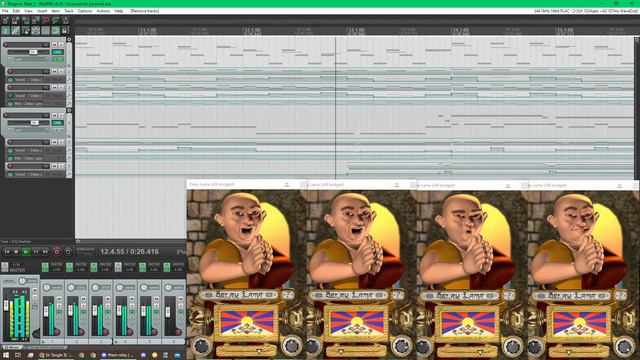Pin the second Delay Lama plugin window
Screen dimensions: 640x360
(x=397, y=185)
